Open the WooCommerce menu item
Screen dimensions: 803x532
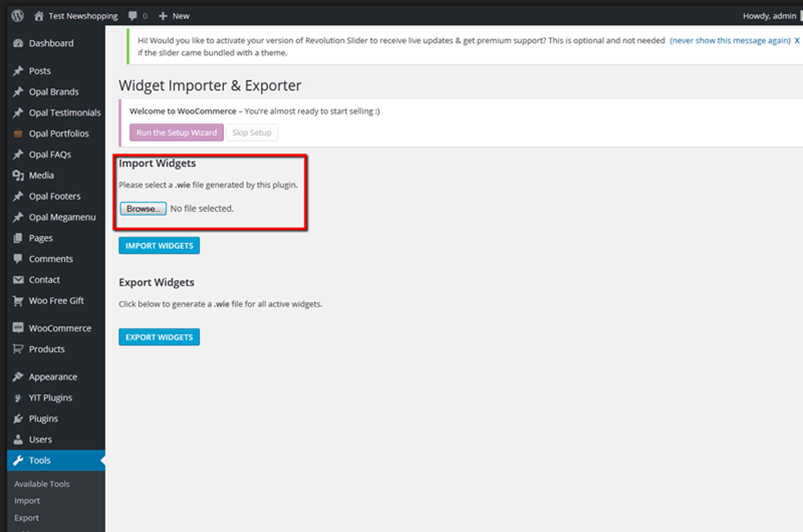[59, 328]
